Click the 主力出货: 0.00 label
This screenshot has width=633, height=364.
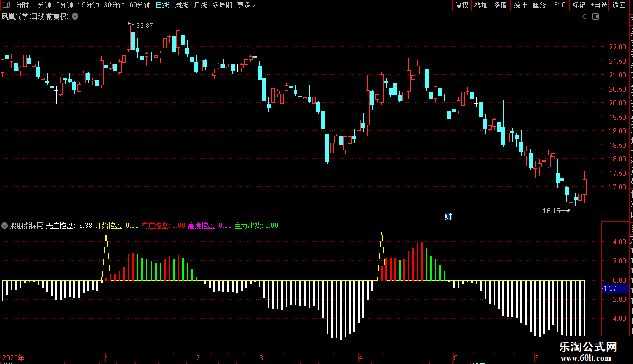(x=257, y=226)
